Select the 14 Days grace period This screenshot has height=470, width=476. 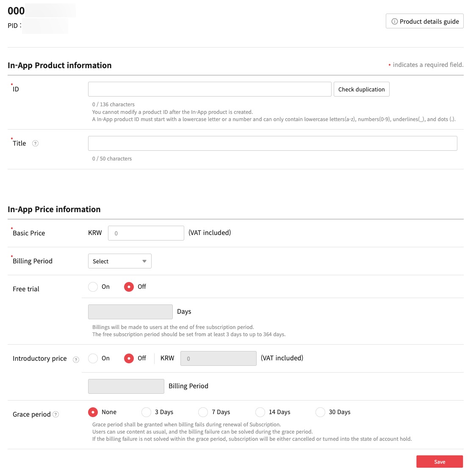click(260, 412)
